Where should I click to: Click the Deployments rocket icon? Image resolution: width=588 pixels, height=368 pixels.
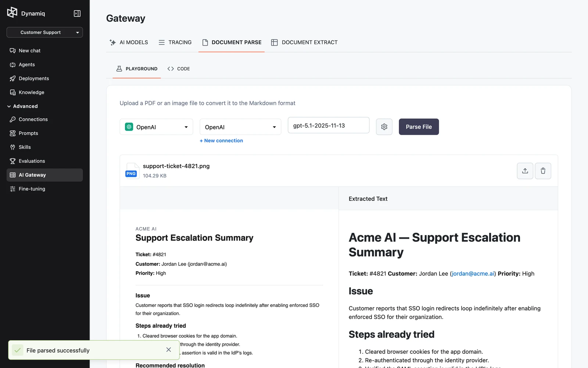tap(12, 78)
